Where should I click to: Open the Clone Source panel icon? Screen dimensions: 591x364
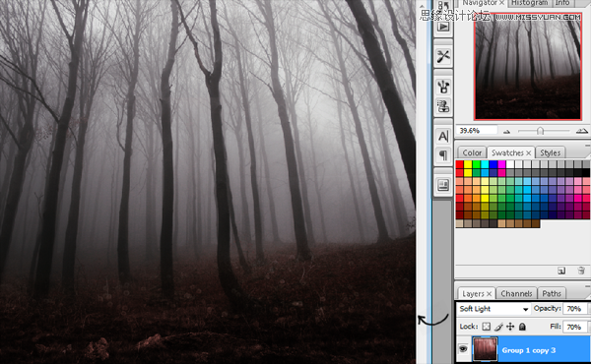click(443, 106)
